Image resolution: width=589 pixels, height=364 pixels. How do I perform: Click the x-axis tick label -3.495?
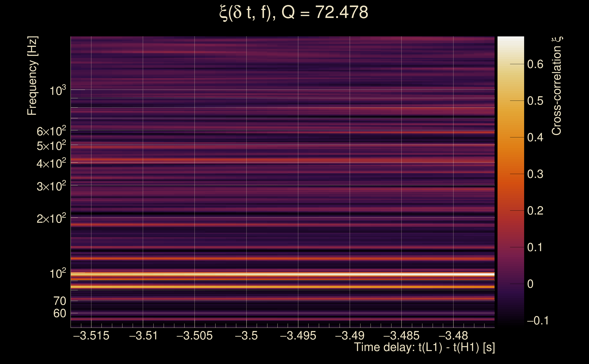298,336
